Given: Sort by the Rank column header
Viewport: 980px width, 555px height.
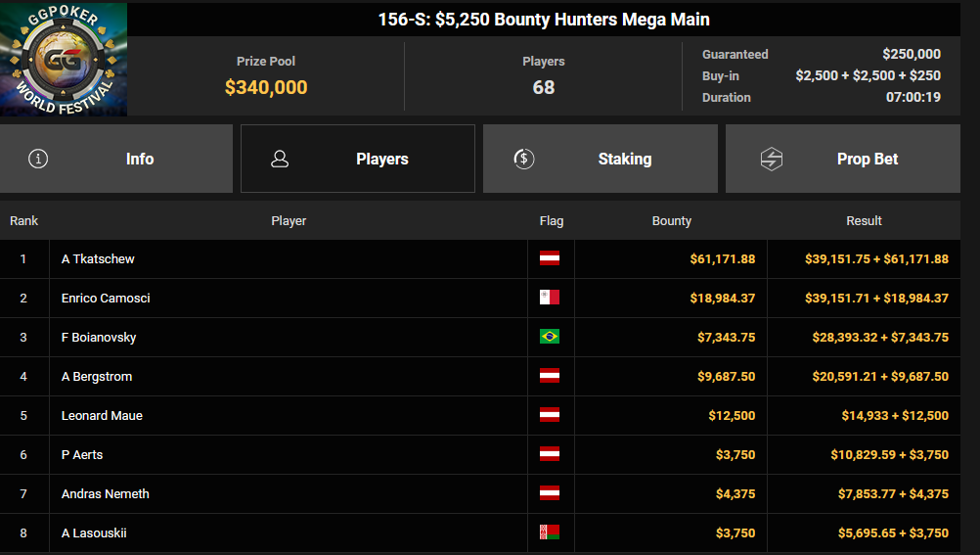Looking at the screenshot, I should (x=23, y=221).
